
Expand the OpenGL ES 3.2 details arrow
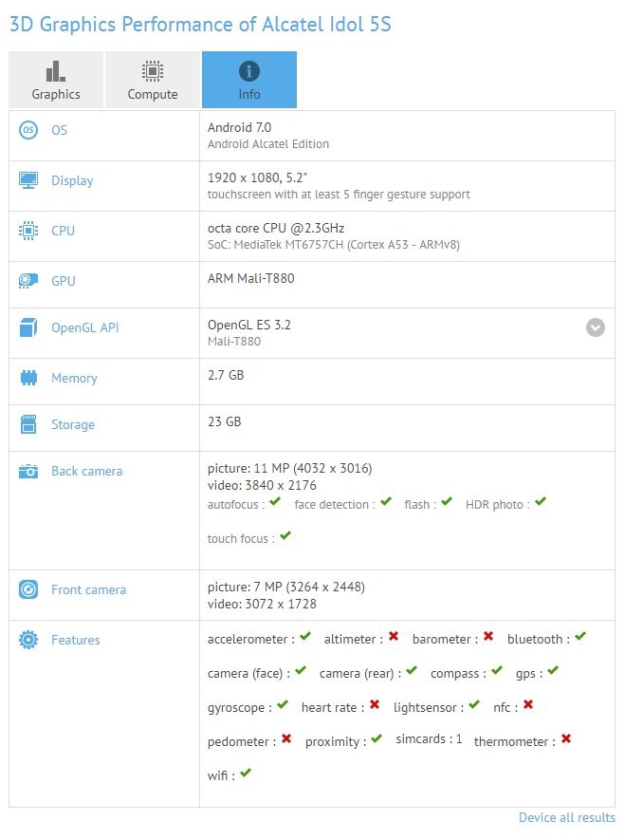coord(595,327)
